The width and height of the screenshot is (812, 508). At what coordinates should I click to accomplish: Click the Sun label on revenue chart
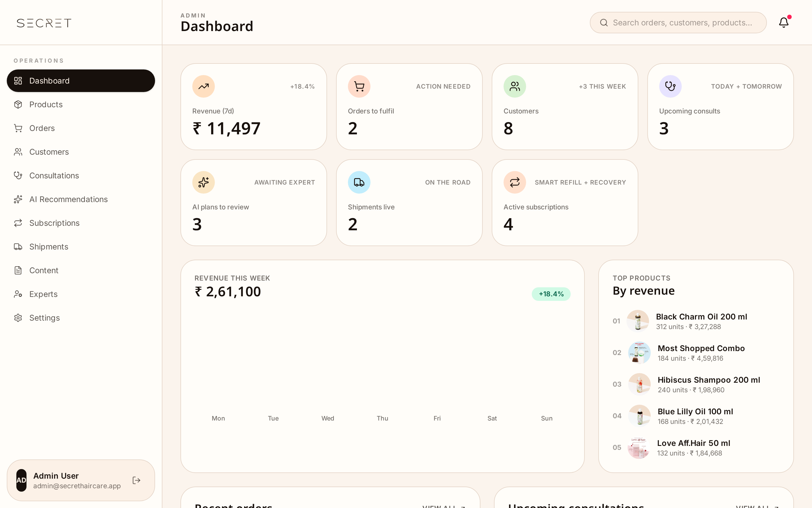(547, 418)
